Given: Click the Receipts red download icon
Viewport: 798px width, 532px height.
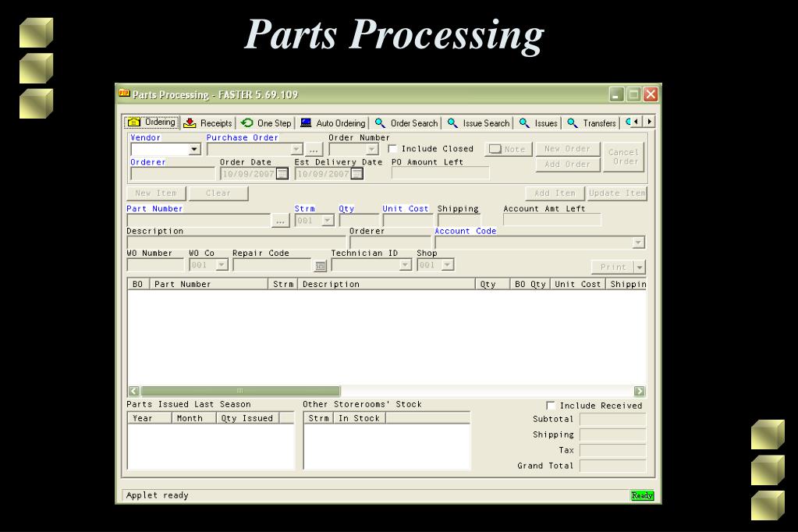Looking at the screenshot, I should (190, 122).
